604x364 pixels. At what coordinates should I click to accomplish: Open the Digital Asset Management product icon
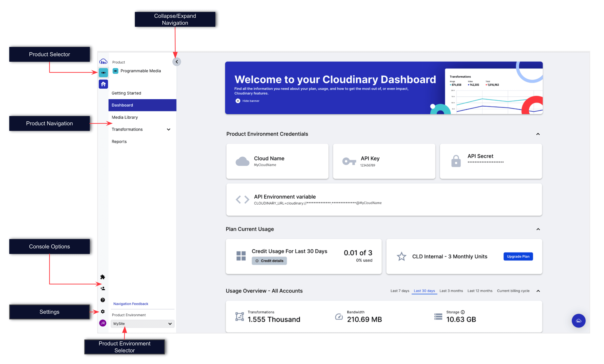tap(103, 84)
